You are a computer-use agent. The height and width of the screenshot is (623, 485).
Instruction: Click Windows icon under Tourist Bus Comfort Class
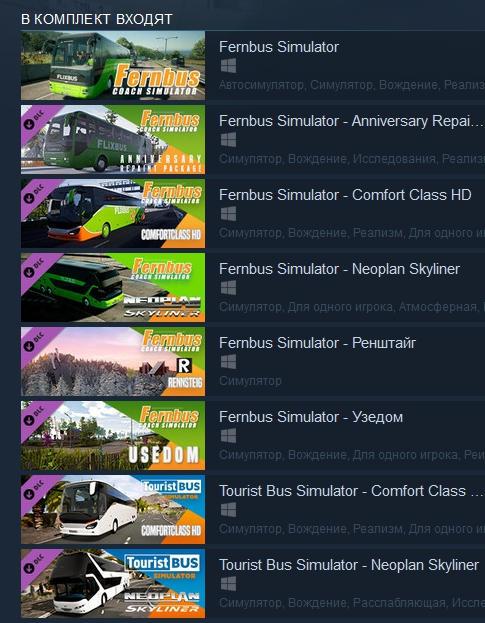pyautogui.click(x=228, y=510)
